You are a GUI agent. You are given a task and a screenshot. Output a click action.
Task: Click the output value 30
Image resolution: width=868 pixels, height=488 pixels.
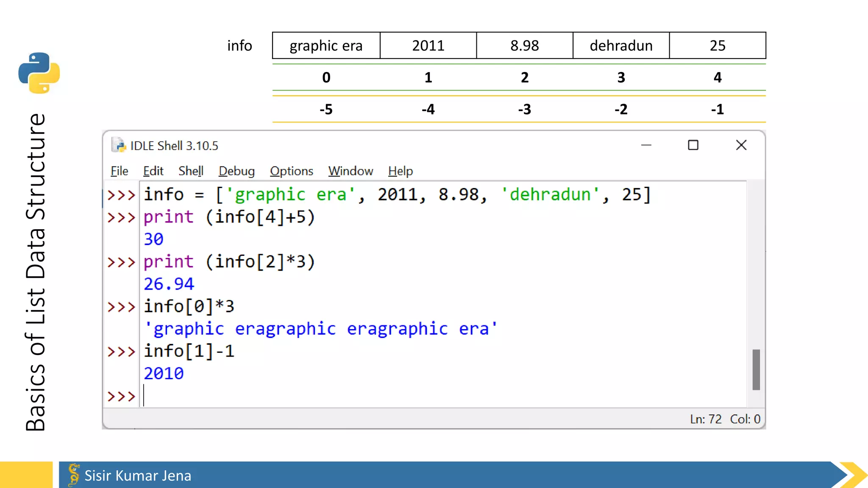[153, 239]
